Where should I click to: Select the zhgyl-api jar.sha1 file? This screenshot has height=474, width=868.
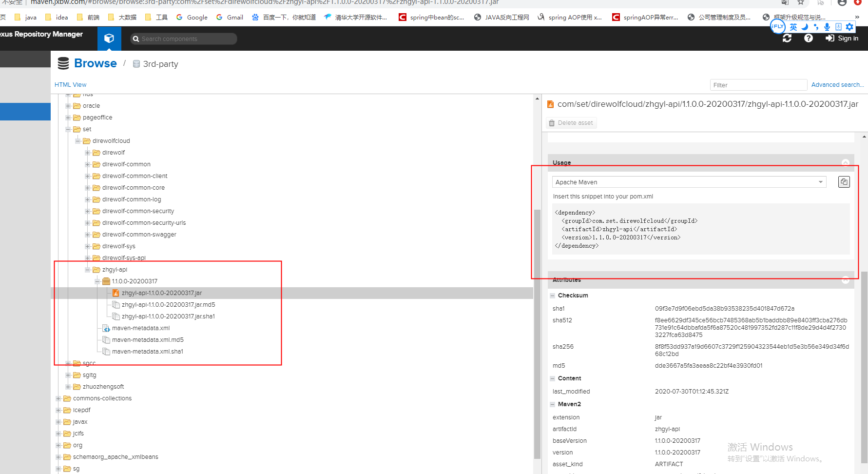click(168, 316)
